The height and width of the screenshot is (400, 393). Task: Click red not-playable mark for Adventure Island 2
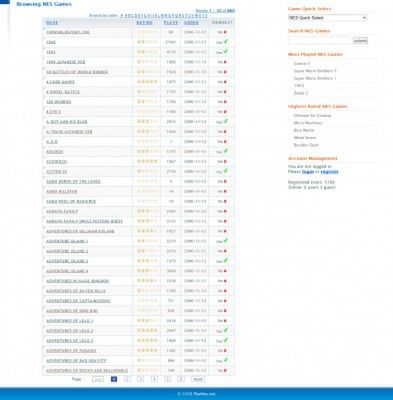(x=225, y=251)
